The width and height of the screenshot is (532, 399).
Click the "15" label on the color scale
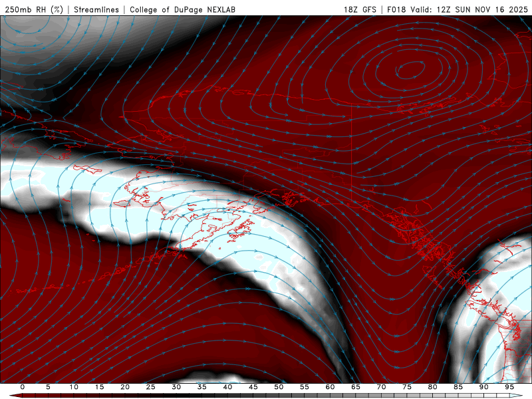99,387
